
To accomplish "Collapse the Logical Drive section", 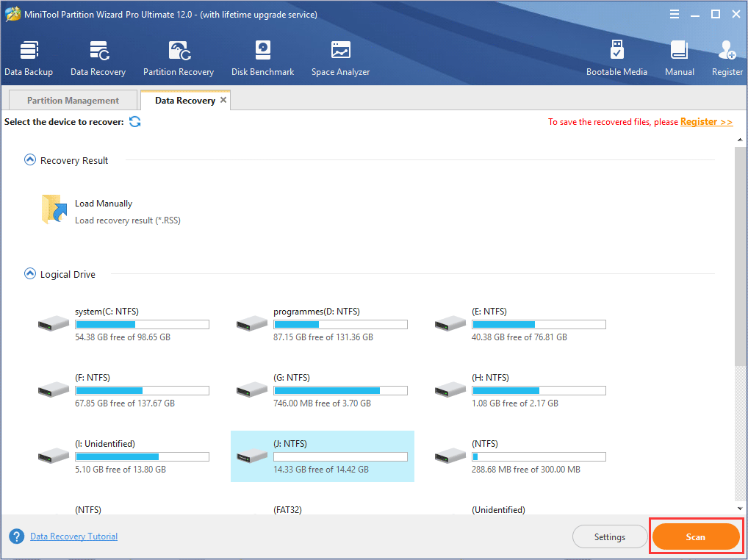I will [30, 274].
